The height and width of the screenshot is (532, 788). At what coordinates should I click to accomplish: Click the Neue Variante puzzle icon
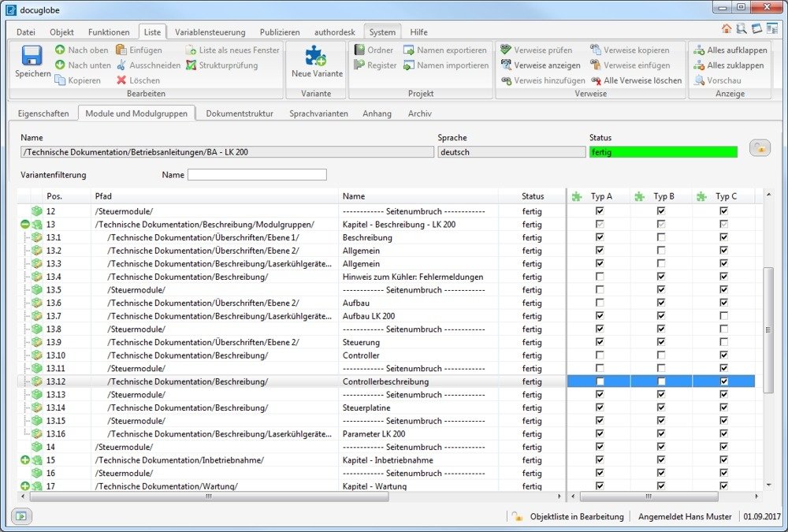click(317, 57)
